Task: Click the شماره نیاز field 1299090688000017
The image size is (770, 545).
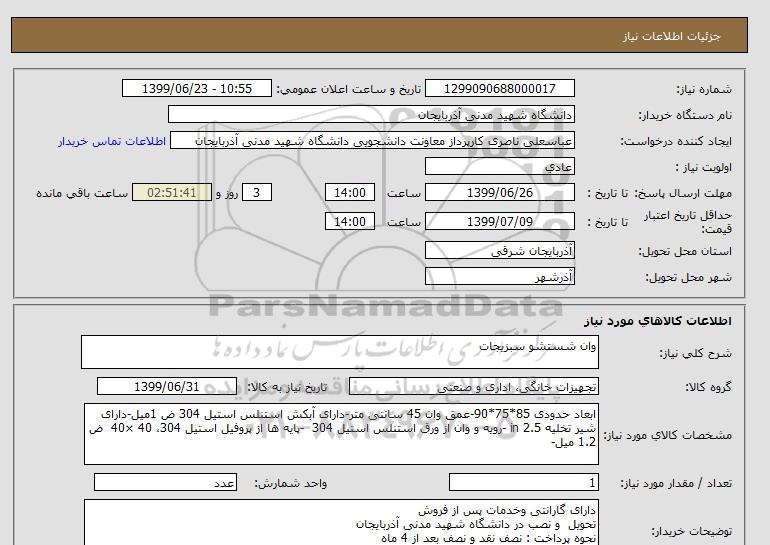Action: click(499, 89)
